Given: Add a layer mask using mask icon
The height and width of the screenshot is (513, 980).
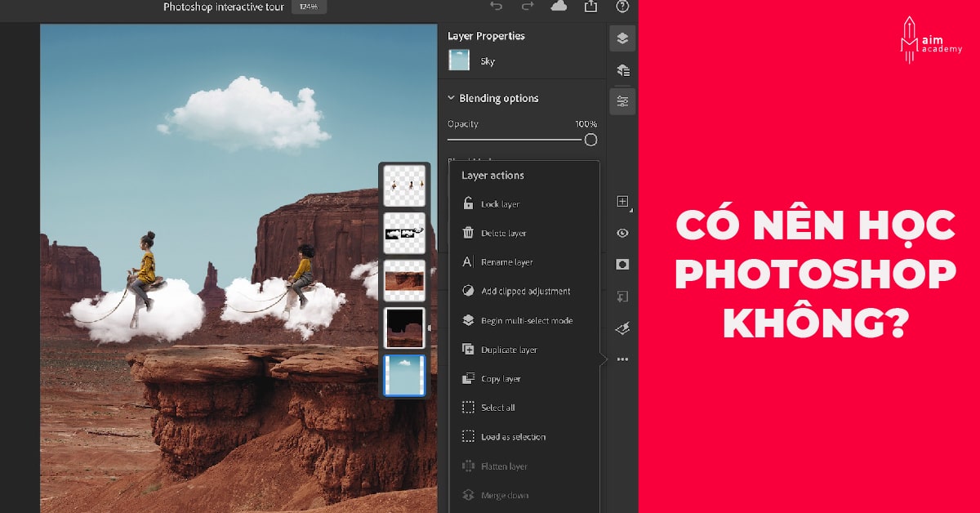Looking at the screenshot, I should click(622, 265).
